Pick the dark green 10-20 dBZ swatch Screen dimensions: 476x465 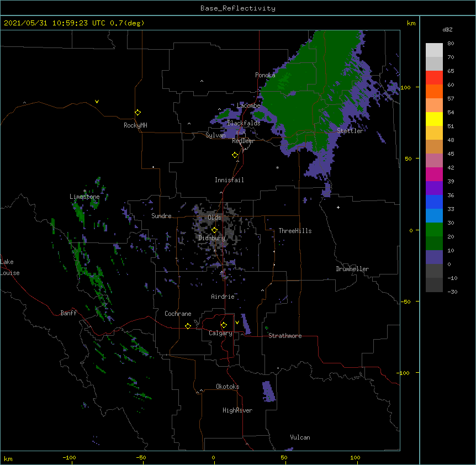click(x=434, y=244)
